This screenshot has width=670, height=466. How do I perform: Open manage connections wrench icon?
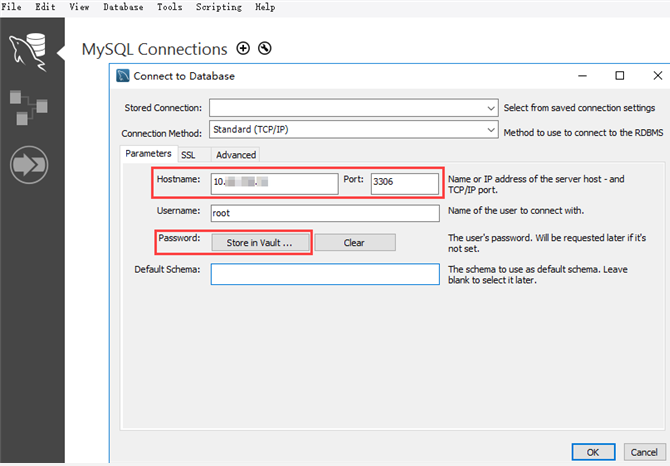coord(264,48)
